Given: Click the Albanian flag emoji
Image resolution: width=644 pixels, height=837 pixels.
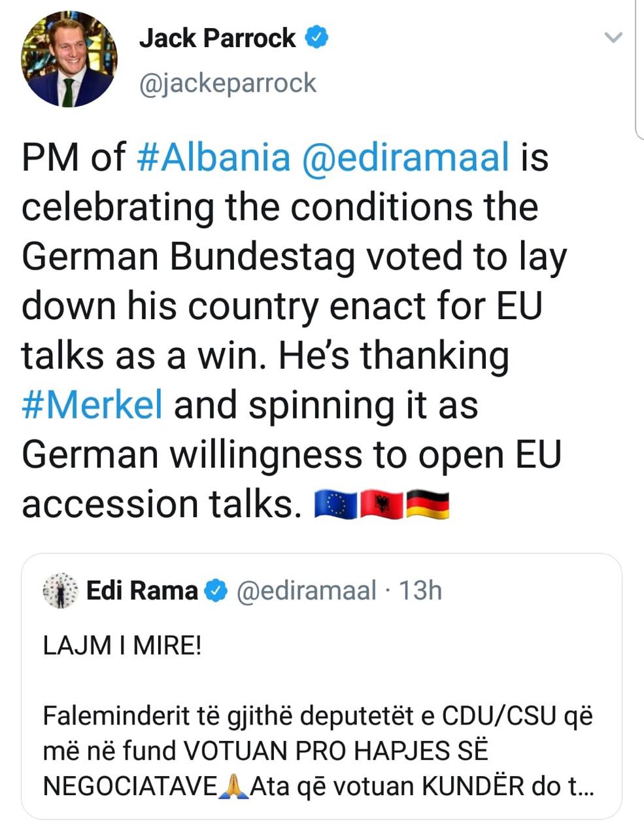Looking at the screenshot, I should pos(382,505).
